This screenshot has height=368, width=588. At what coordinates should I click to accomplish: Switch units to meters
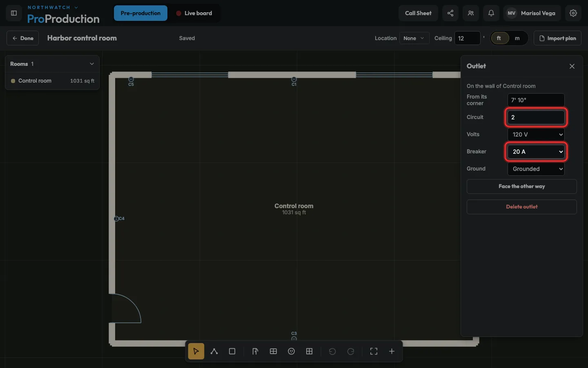517,38
